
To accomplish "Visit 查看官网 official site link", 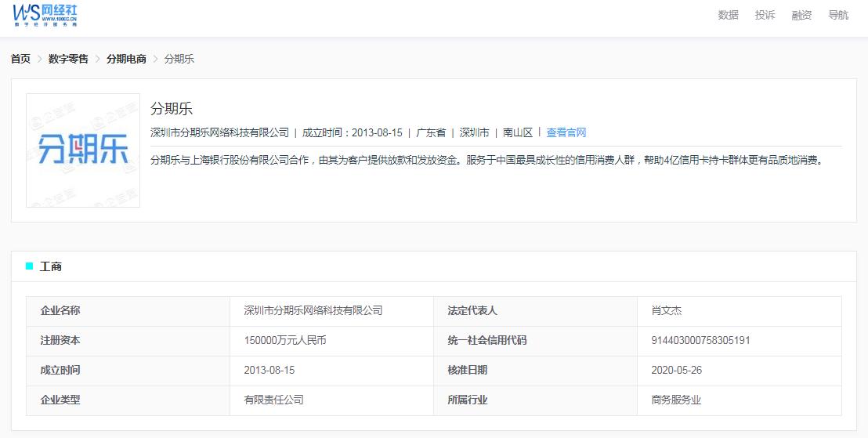I will [566, 133].
